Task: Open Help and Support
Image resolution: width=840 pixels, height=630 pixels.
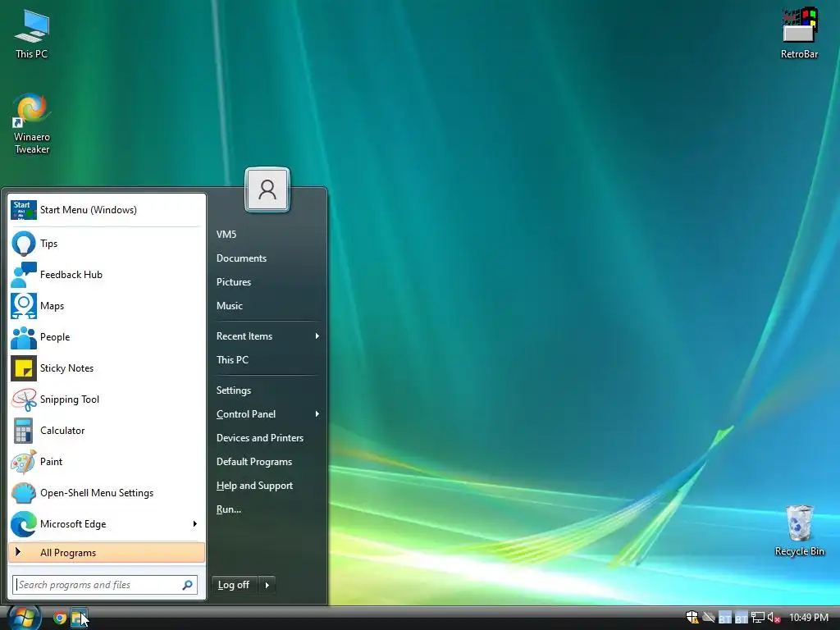Action: [267, 486]
